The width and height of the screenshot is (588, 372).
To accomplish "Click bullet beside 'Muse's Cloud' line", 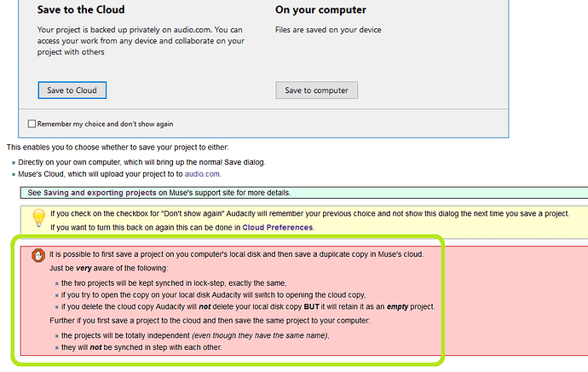I will click(x=14, y=174).
